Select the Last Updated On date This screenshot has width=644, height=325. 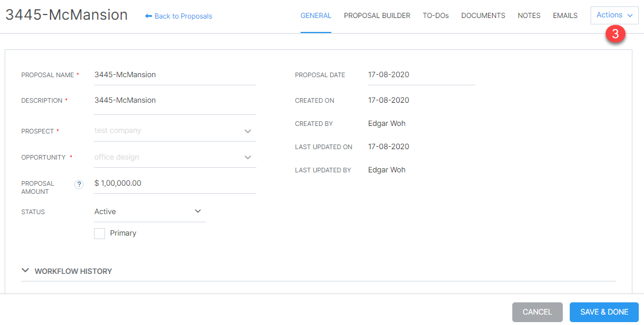(x=389, y=147)
